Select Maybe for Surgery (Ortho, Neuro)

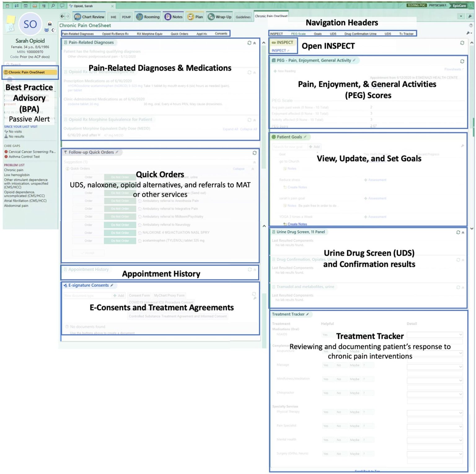[355, 454]
